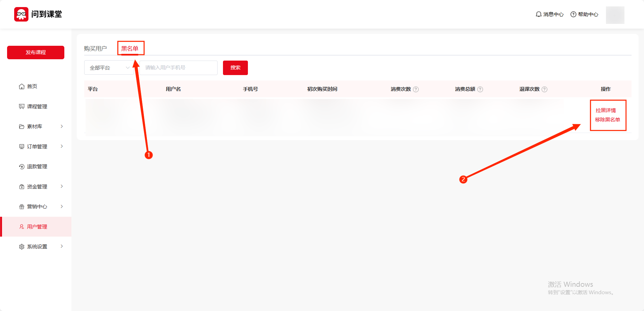Viewport: 644px width, 311px height.
Task: Click the 初次购买时间 column header
Action: [322, 89]
